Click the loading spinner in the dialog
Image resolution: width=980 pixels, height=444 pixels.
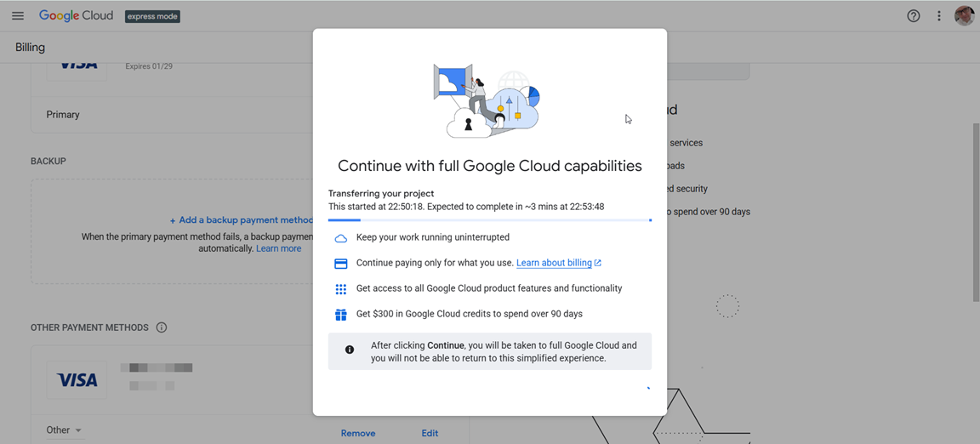[648, 389]
